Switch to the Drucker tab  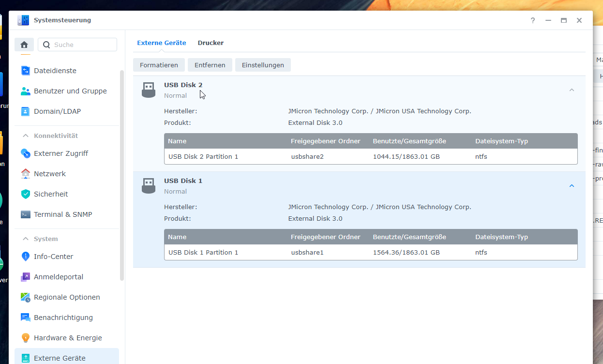[x=211, y=43]
